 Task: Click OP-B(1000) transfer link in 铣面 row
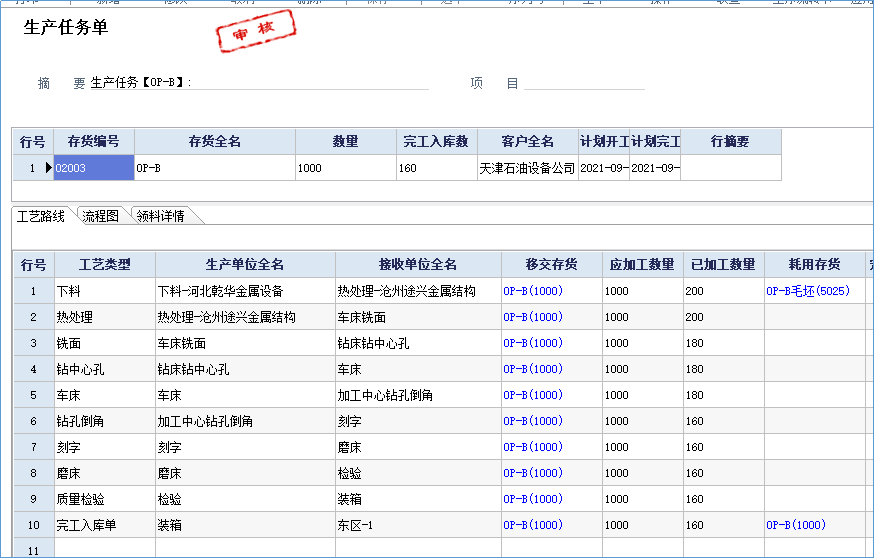[533, 343]
